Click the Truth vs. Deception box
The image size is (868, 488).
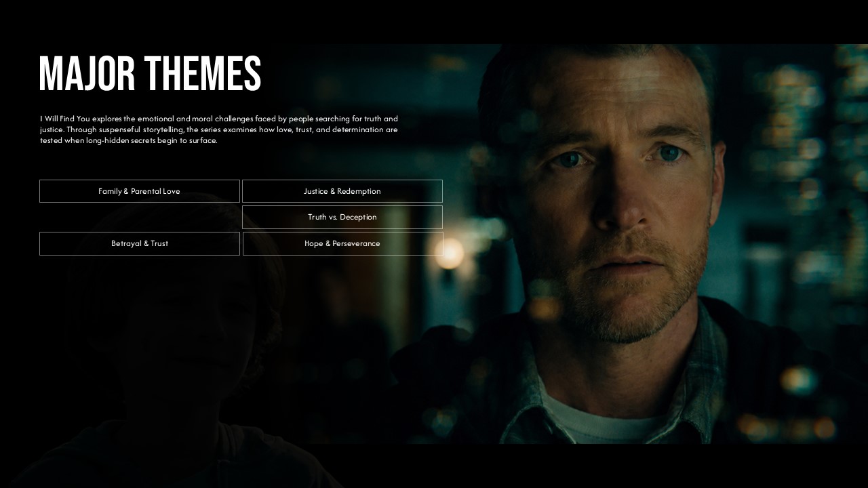click(x=342, y=217)
